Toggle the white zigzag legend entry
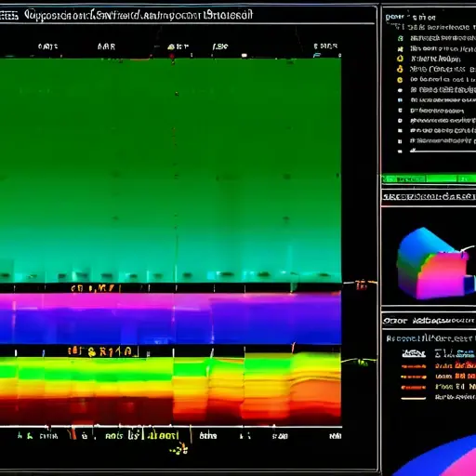Viewport: 476px width, 476px height. pos(414,353)
